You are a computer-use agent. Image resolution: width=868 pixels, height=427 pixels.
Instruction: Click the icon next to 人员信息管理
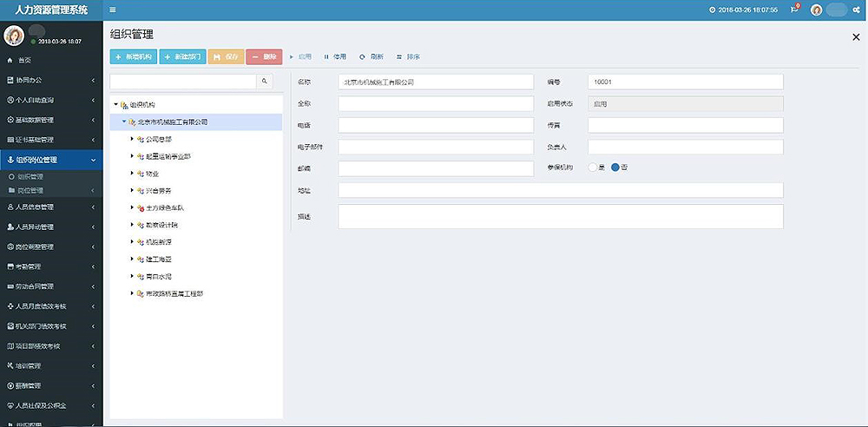tap(10, 207)
